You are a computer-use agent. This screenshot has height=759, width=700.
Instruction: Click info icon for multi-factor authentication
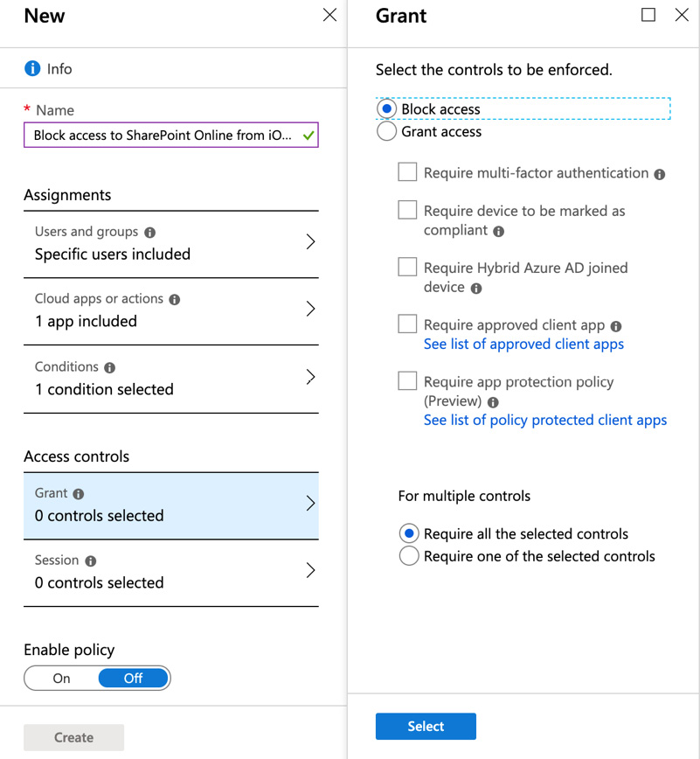(x=660, y=174)
